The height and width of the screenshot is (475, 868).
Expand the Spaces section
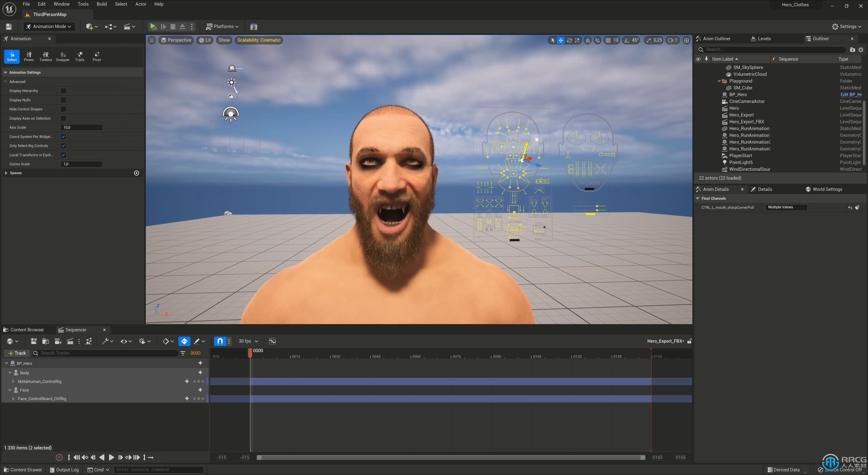(x=6, y=173)
